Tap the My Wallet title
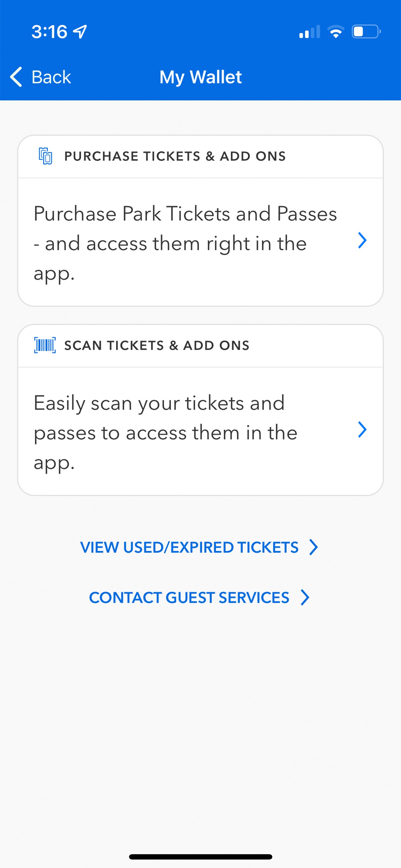 click(200, 77)
